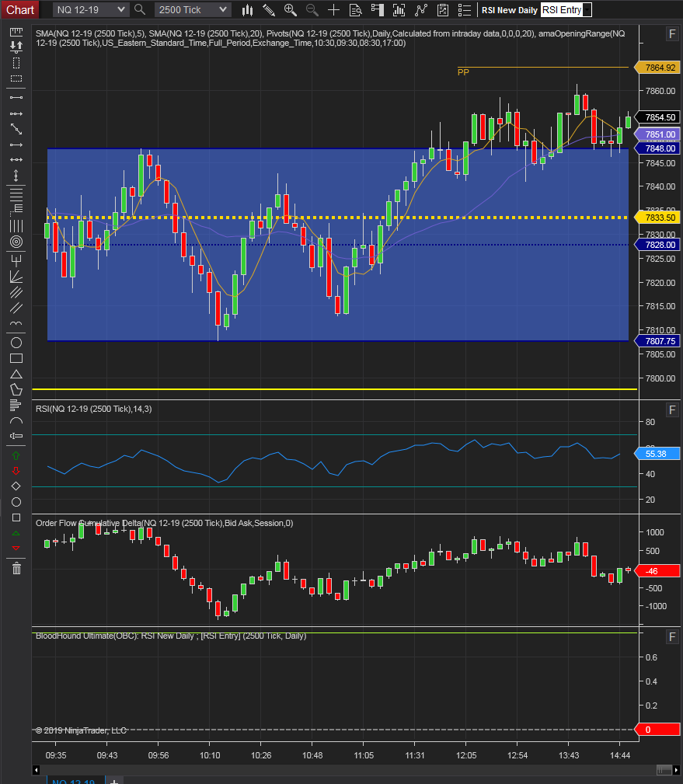The image size is (683, 784).
Task: Add a new chart tab with plus
Action: point(114,780)
